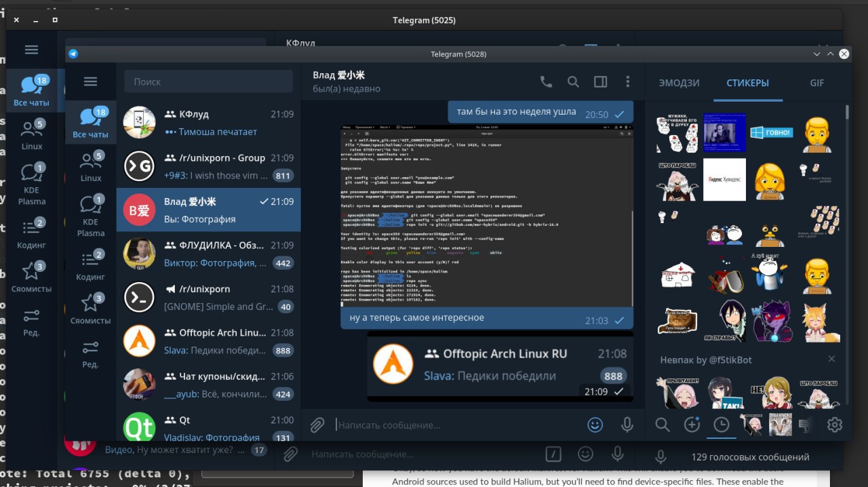Open /r/unixporn - Group chat
The image size is (868, 487).
pyautogui.click(x=209, y=166)
